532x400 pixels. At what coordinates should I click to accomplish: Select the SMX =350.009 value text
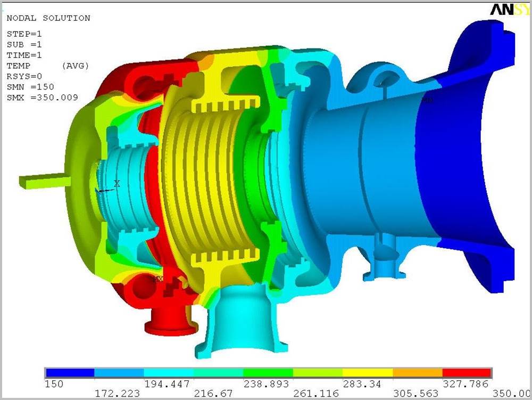coord(43,97)
